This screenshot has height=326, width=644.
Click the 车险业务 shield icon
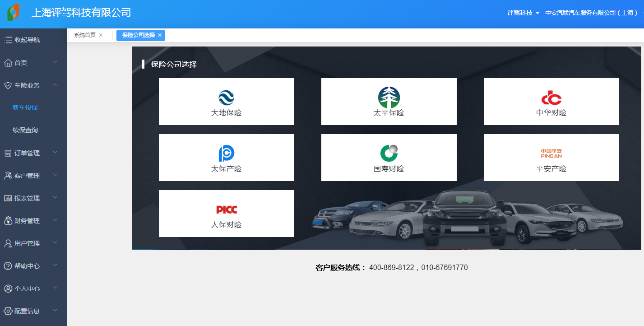pyautogui.click(x=8, y=85)
